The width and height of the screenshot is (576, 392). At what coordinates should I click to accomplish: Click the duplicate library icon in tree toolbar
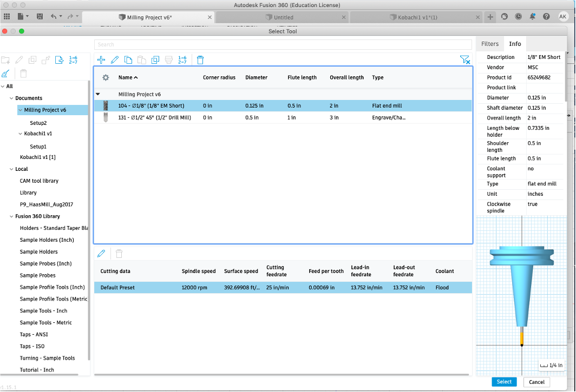tap(32, 60)
